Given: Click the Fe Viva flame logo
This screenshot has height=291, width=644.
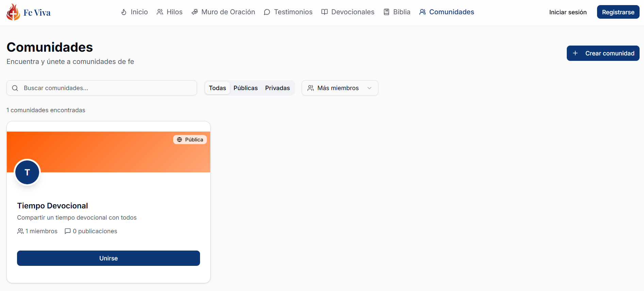Looking at the screenshot, I should (13, 12).
